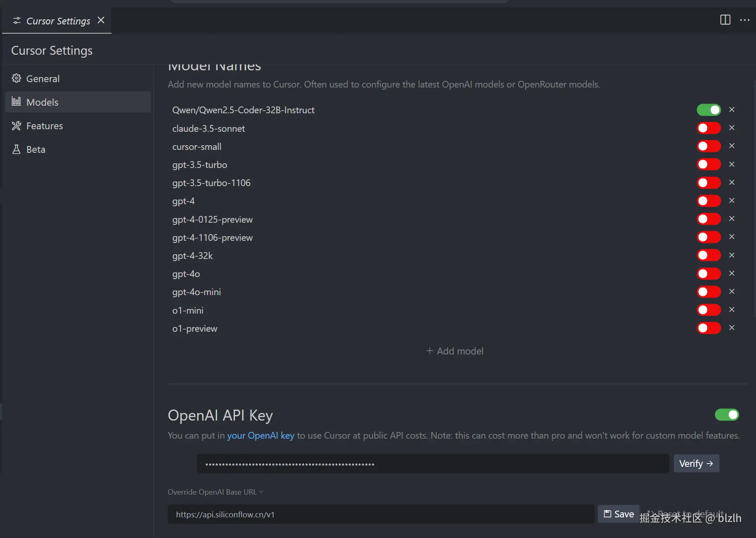Enable the claude-3.5-sonnet model
The width and height of the screenshot is (756, 538).
(709, 128)
